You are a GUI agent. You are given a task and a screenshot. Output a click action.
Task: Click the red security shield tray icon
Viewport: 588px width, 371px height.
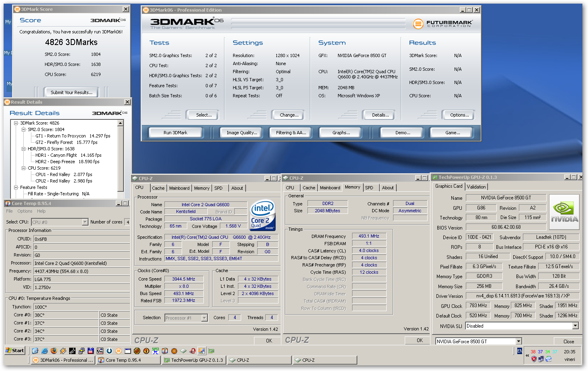click(x=534, y=359)
